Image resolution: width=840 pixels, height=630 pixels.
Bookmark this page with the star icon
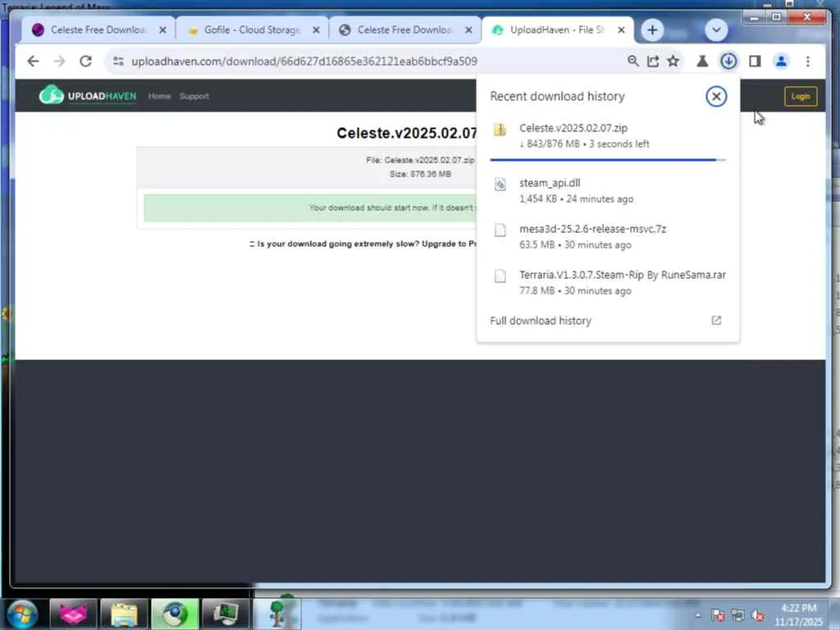(673, 61)
